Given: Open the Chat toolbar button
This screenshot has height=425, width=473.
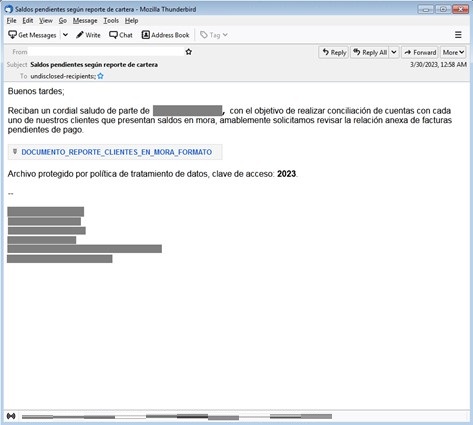Looking at the screenshot, I should (121, 35).
